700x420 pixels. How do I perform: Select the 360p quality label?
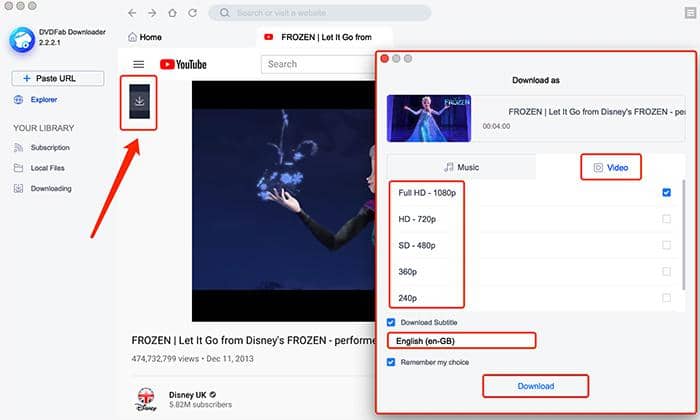[x=407, y=272]
